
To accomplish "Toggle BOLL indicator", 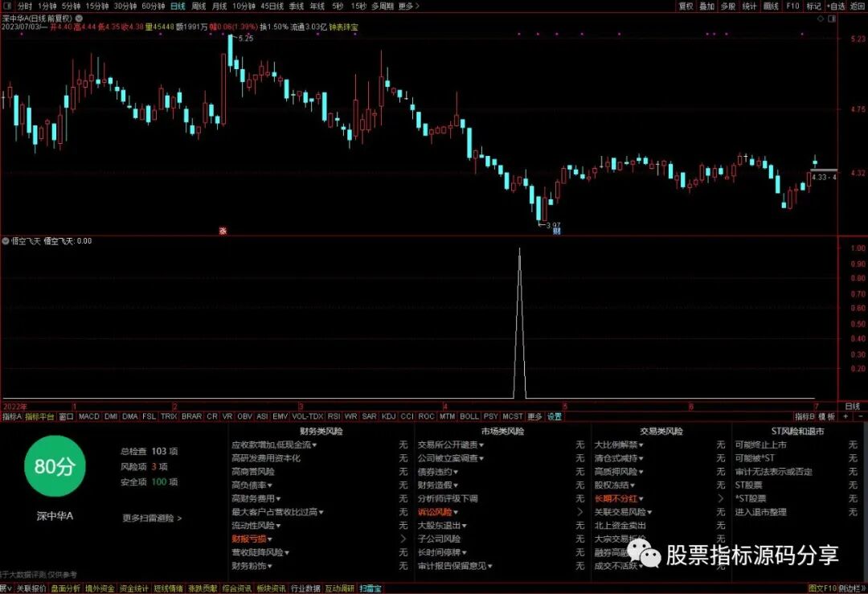I will pyautogui.click(x=469, y=416).
